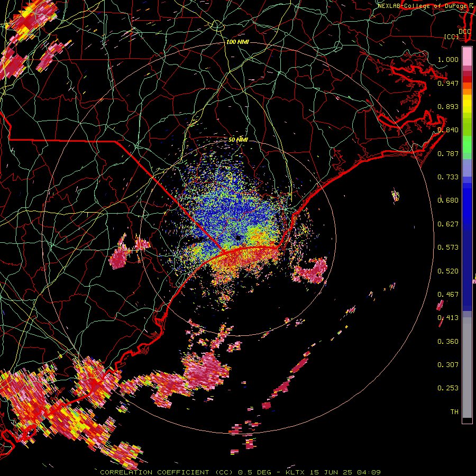Pick the periwinkle swatch beside 0.733
476x476 pixels.
click(467, 168)
